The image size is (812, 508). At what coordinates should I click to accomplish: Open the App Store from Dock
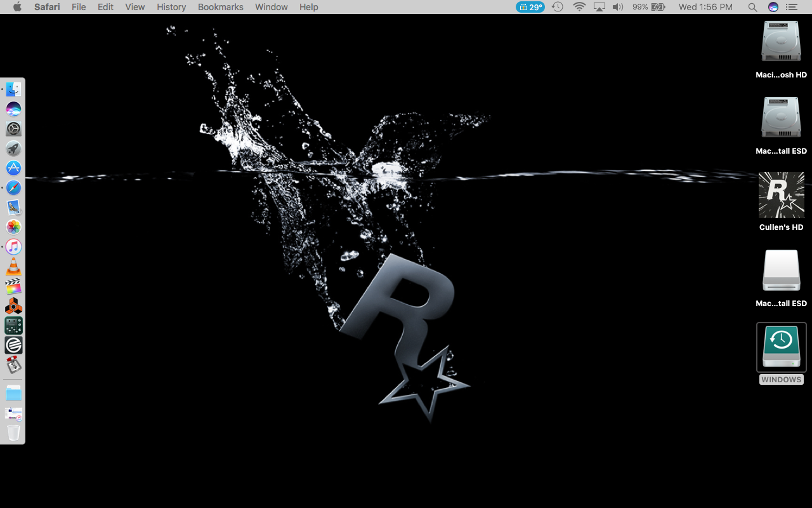click(x=13, y=168)
